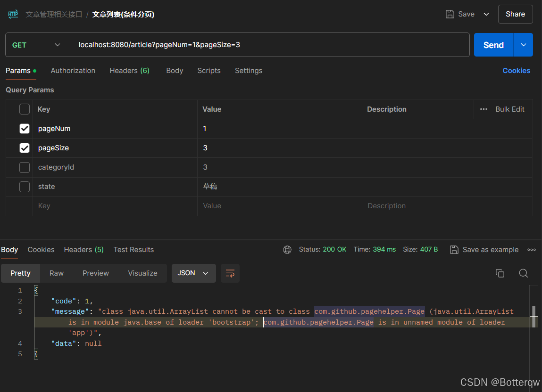Open the Send button dropdown arrow
This screenshot has height=392, width=542.
pyautogui.click(x=523, y=45)
